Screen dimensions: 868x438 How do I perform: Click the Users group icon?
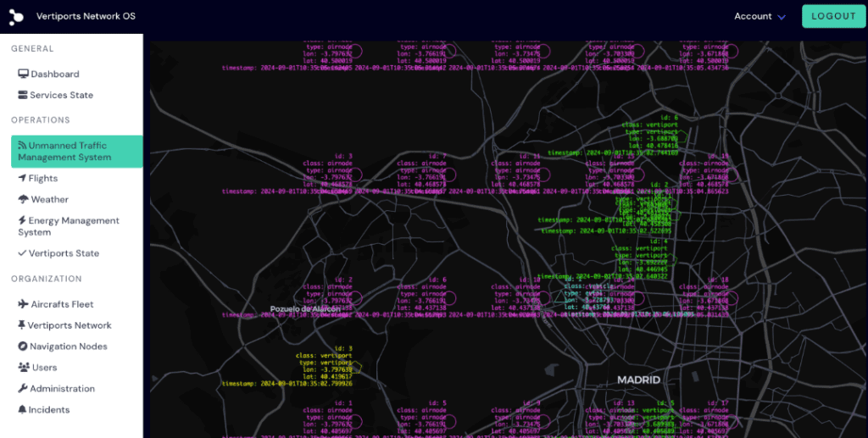tap(23, 368)
